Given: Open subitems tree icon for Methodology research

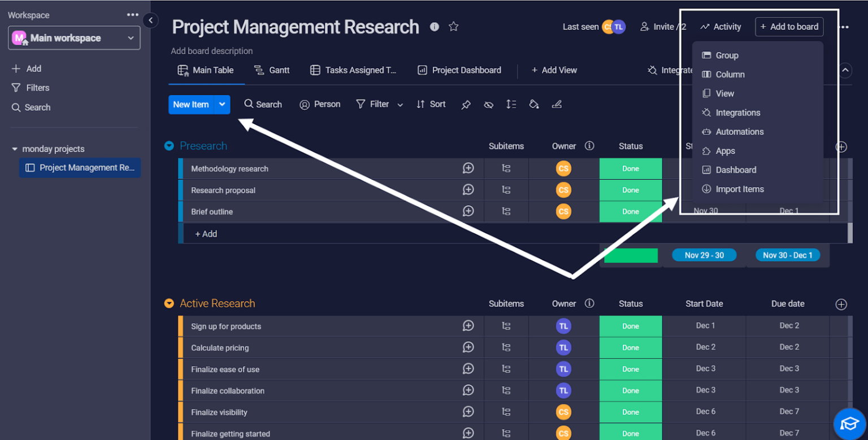Looking at the screenshot, I should coord(506,168).
